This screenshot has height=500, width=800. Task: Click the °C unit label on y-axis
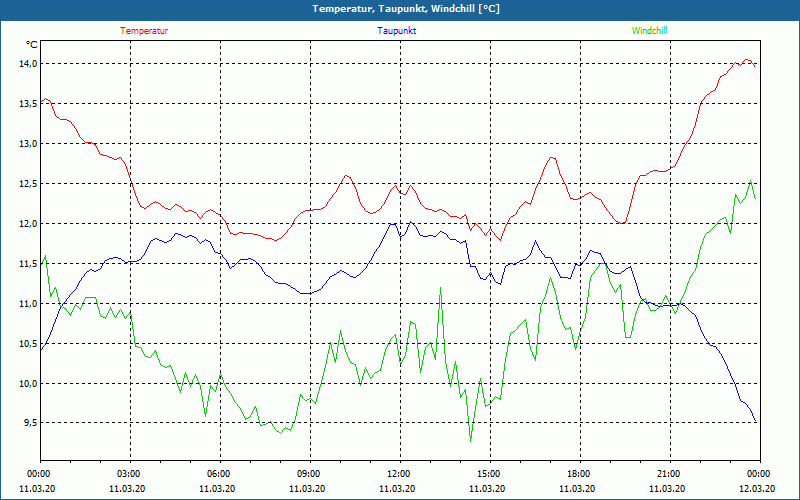tap(32, 45)
